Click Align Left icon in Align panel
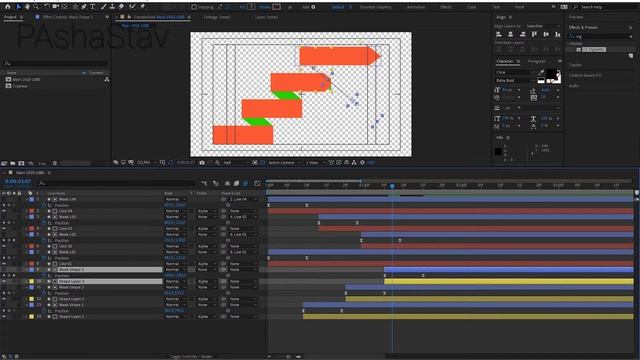 [x=499, y=35]
